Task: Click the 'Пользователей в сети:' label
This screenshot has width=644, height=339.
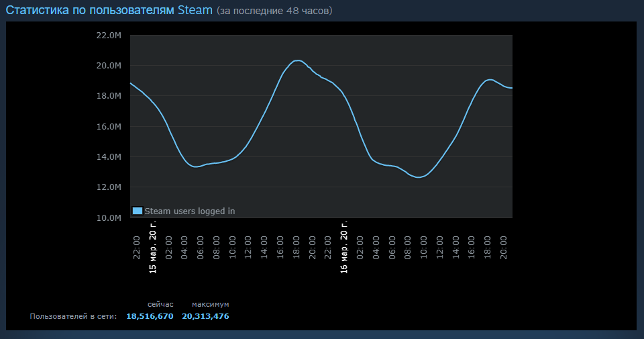Action: pyautogui.click(x=73, y=316)
